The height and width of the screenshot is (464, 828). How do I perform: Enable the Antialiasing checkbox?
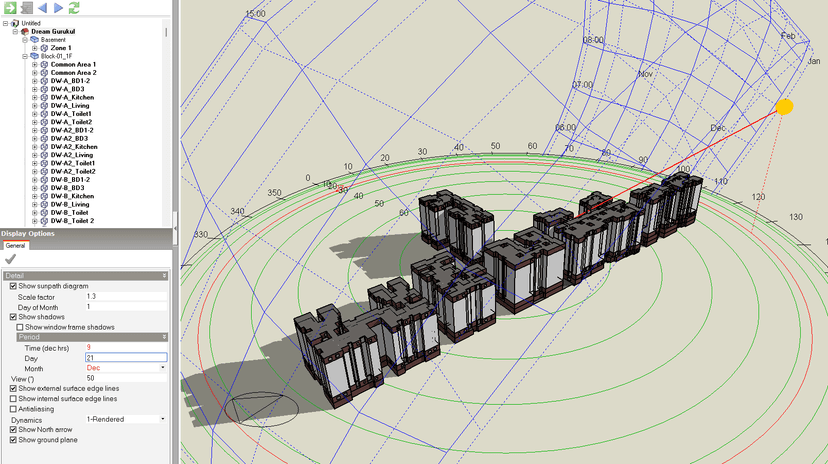tap(13, 408)
